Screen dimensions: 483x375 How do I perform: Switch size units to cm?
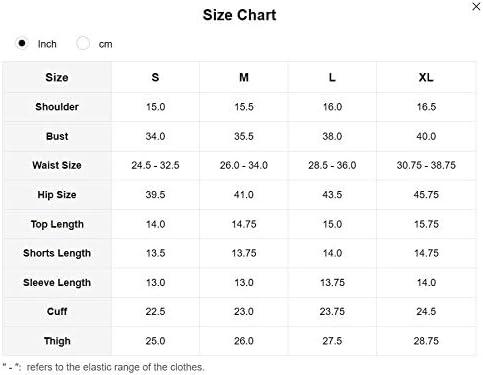click(83, 43)
